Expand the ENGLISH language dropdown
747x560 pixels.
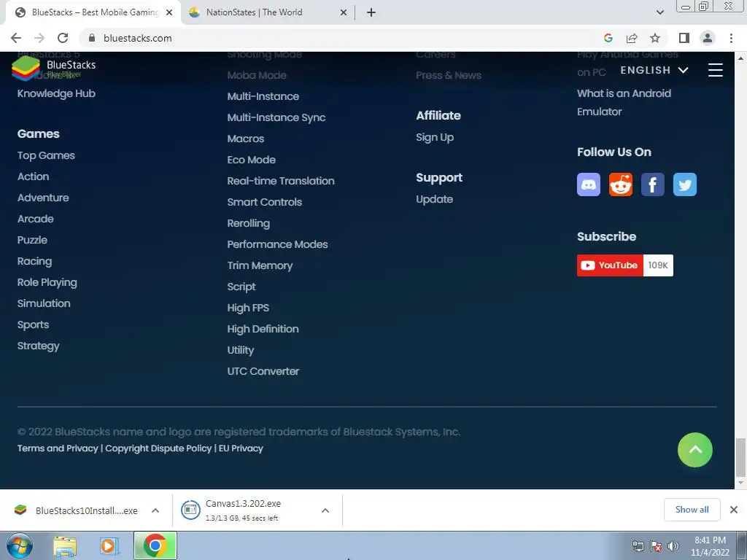(x=654, y=70)
